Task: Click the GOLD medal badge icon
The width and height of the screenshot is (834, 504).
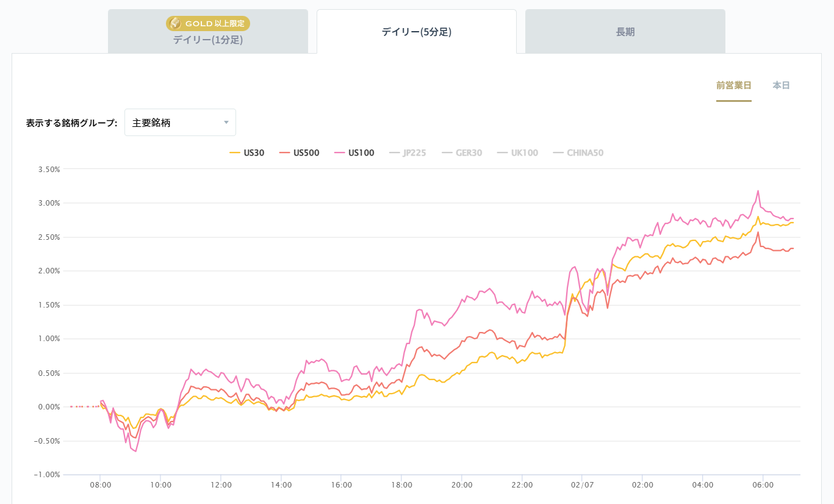Action: [x=175, y=23]
